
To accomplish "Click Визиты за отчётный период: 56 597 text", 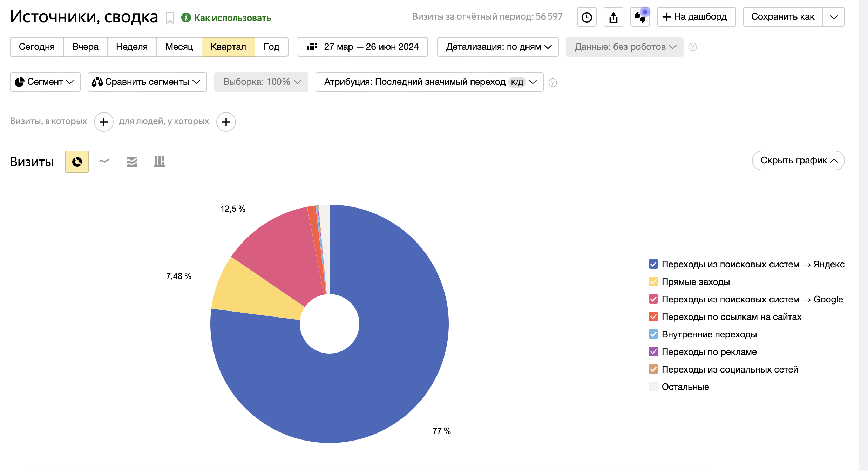I will (x=487, y=16).
